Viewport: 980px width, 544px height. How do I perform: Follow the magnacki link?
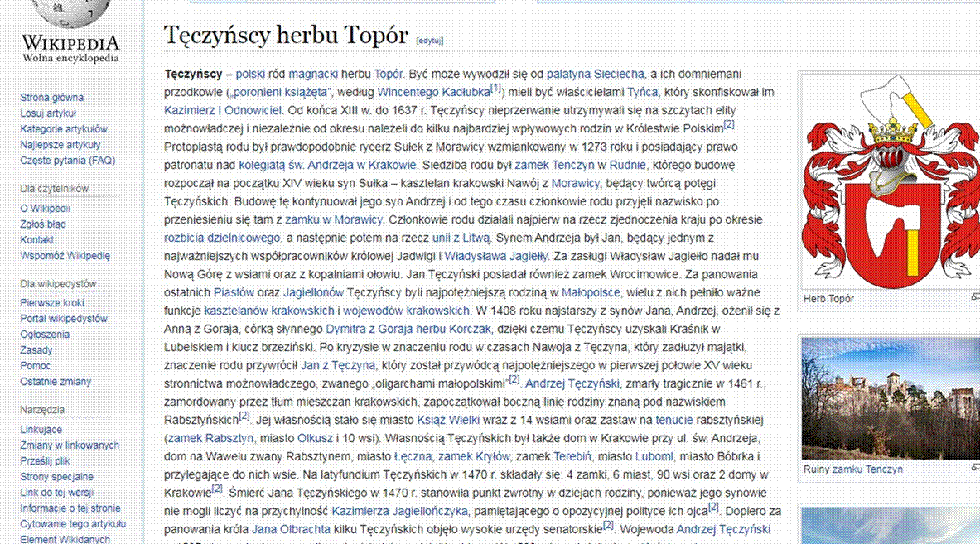(x=313, y=74)
